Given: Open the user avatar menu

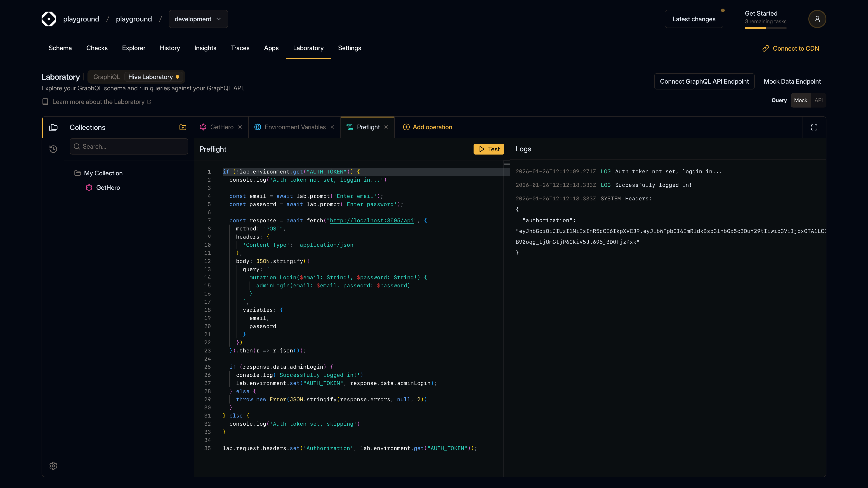Looking at the screenshot, I should tap(817, 19).
